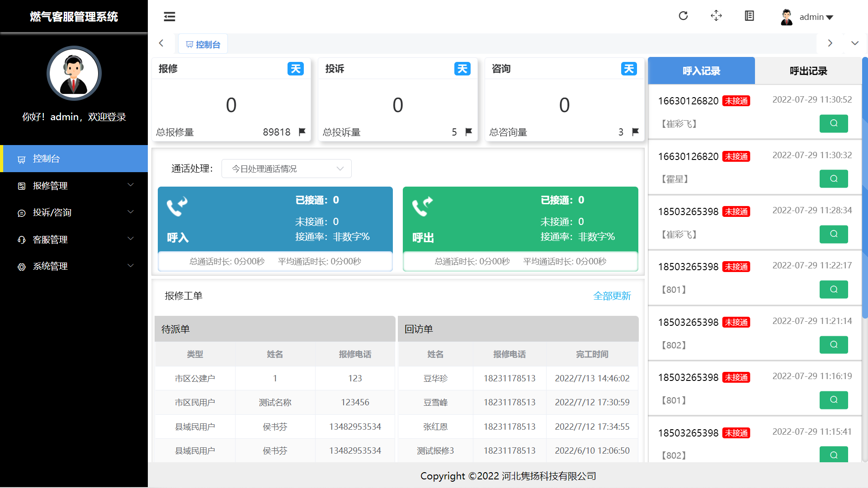Click the 天 badge on the 投诉 card
Screen dimensions: 868x488
click(462, 69)
